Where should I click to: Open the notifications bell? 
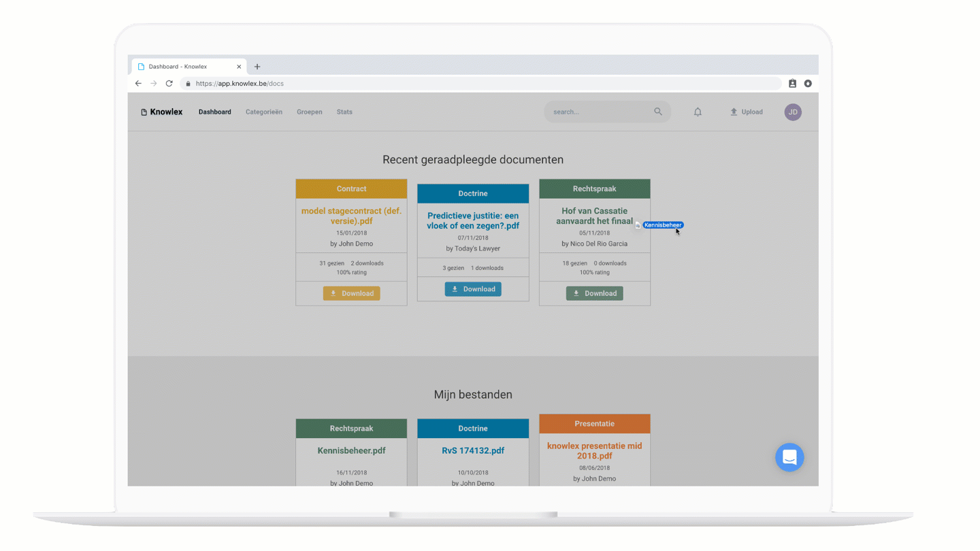click(x=698, y=112)
